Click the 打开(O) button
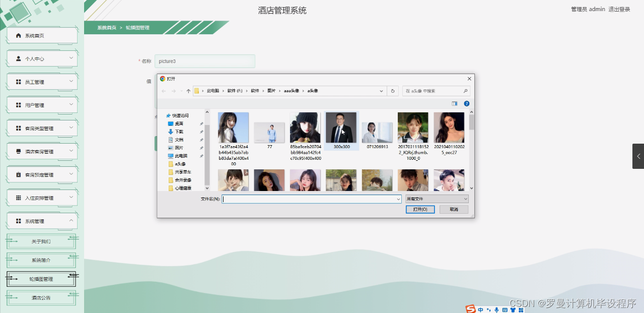Viewport: 644px width, 313px height. [x=420, y=209]
